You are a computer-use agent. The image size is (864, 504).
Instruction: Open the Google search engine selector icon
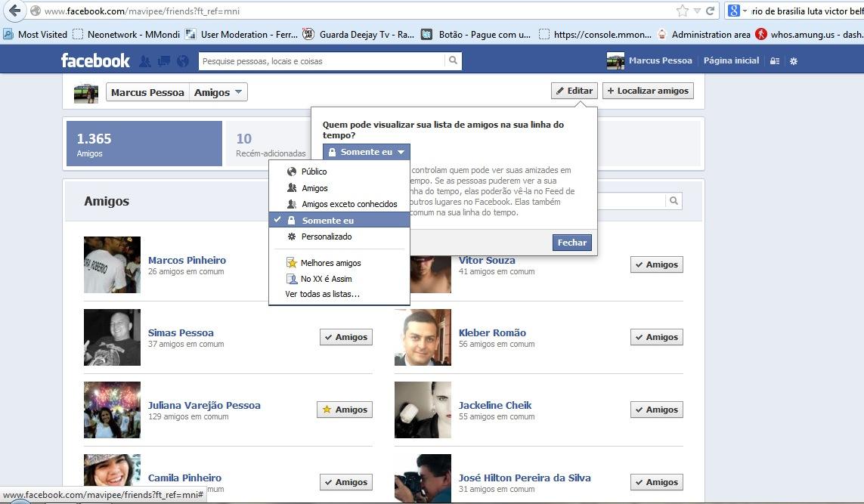click(733, 11)
